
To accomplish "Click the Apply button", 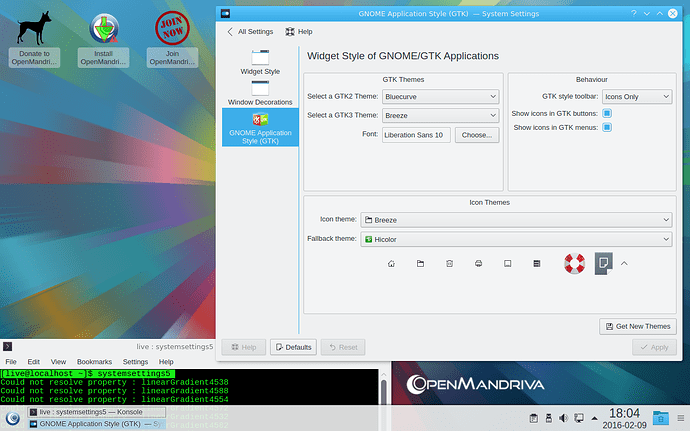I will tap(654, 347).
